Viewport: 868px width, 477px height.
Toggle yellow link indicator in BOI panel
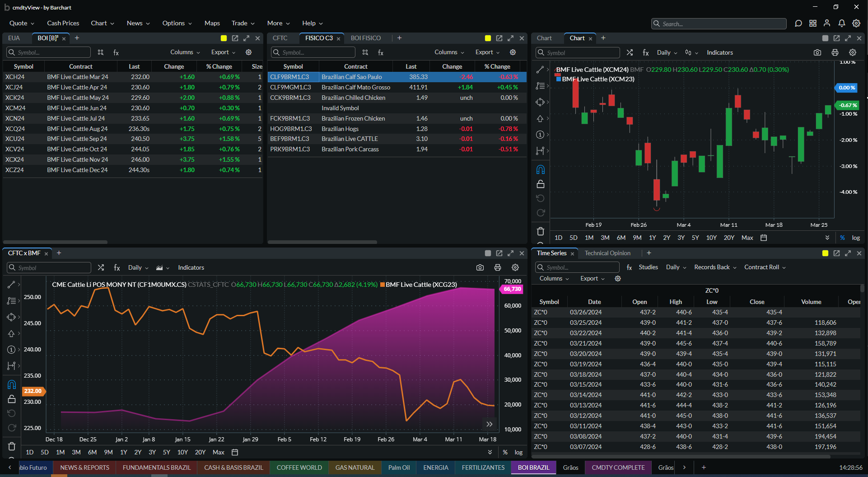(224, 38)
